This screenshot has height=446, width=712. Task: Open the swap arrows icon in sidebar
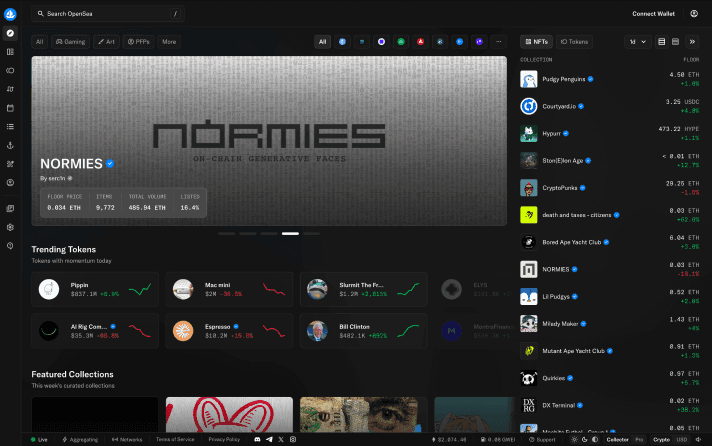coord(10,89)
